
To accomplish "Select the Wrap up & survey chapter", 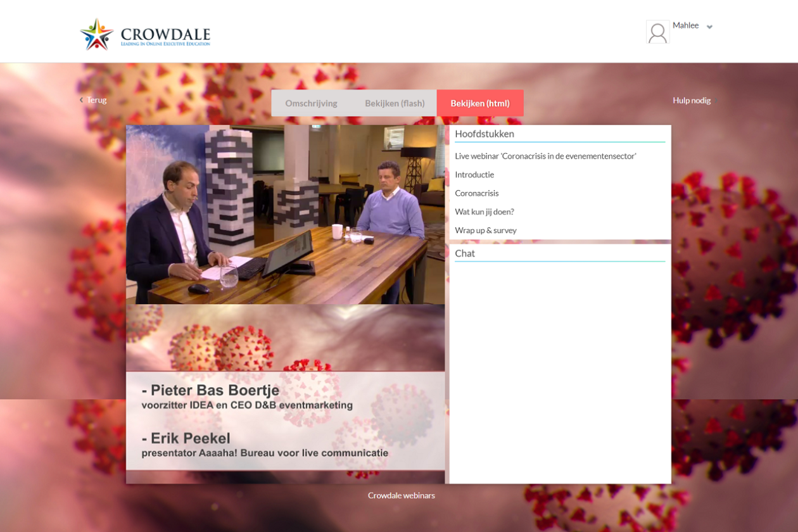I will pos(486,231).
